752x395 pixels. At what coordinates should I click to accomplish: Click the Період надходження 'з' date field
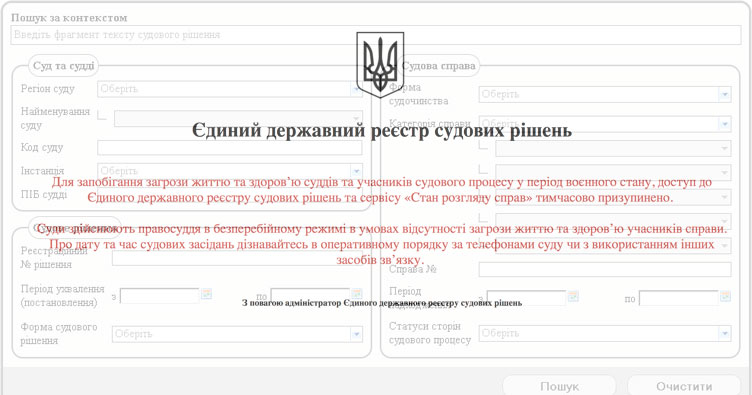(x=526, y=298)
